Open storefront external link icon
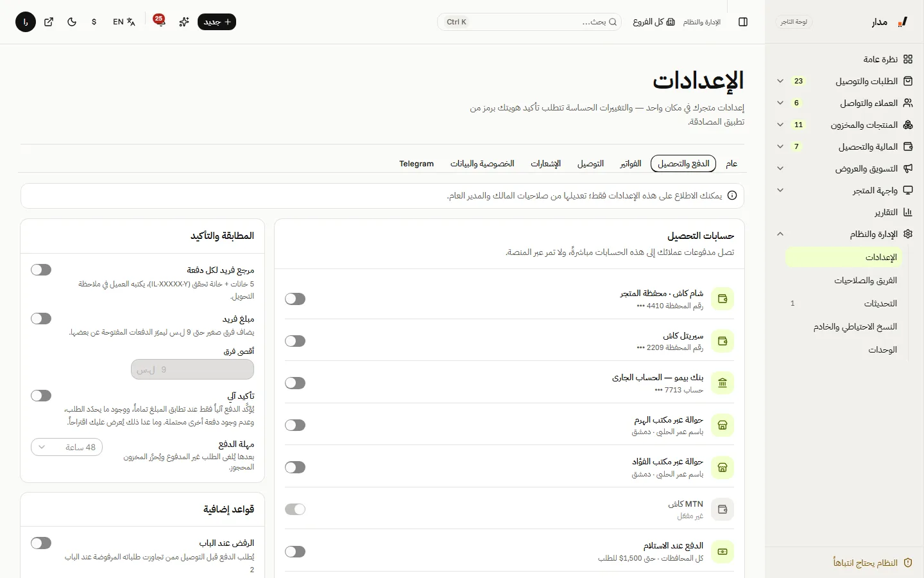924x578 pixels. click(x=49, y=22)
